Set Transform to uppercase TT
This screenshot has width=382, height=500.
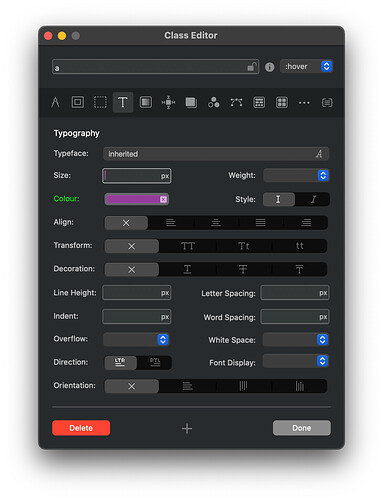pyautogui.click(x=188, y=246)
